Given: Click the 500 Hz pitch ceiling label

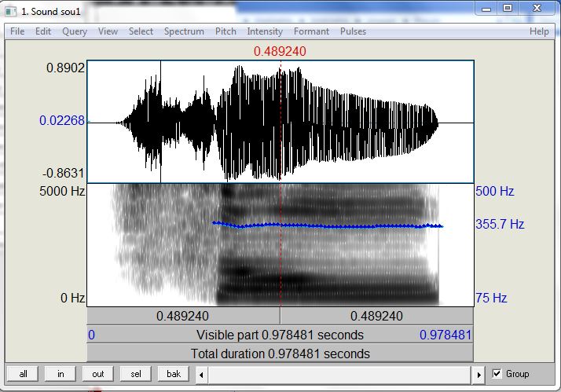Looking at the screenshot, I should pos(495,192).
